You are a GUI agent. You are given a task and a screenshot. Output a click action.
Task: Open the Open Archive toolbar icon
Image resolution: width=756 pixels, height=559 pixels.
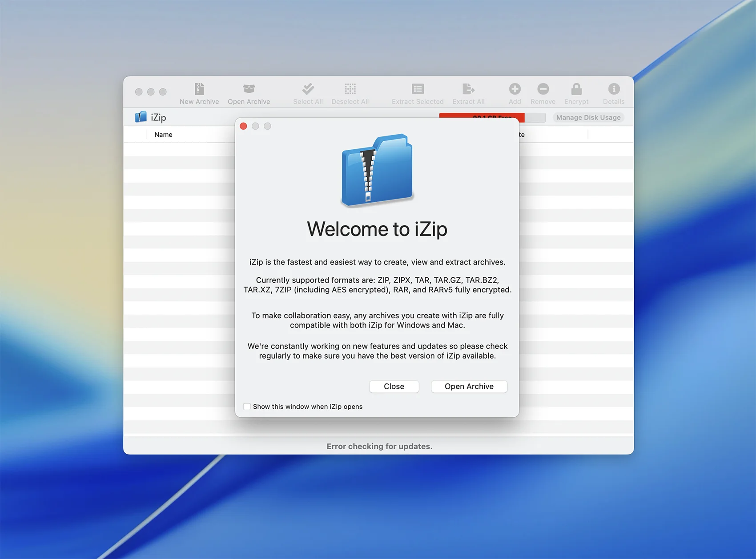[249, 89]
